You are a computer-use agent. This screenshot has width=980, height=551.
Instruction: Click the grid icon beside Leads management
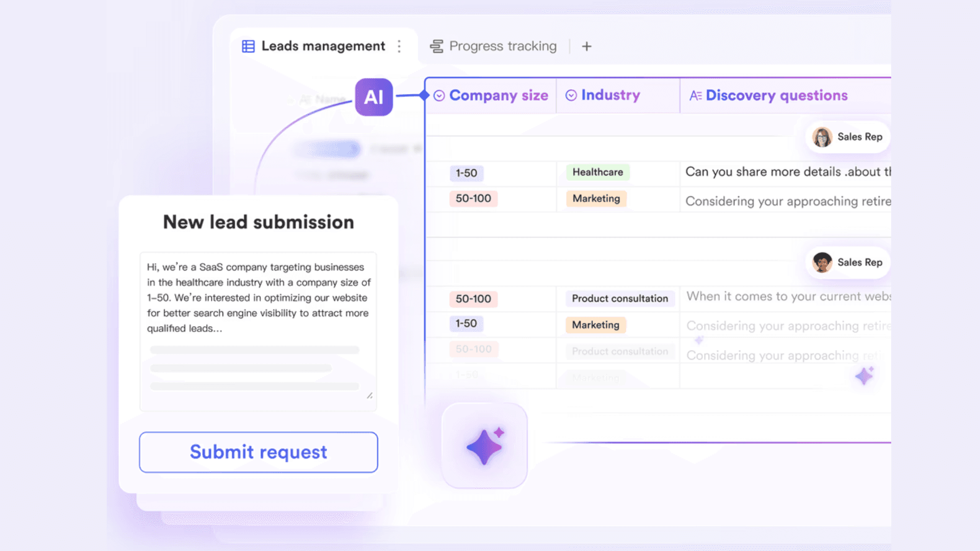tap(248, 46)
